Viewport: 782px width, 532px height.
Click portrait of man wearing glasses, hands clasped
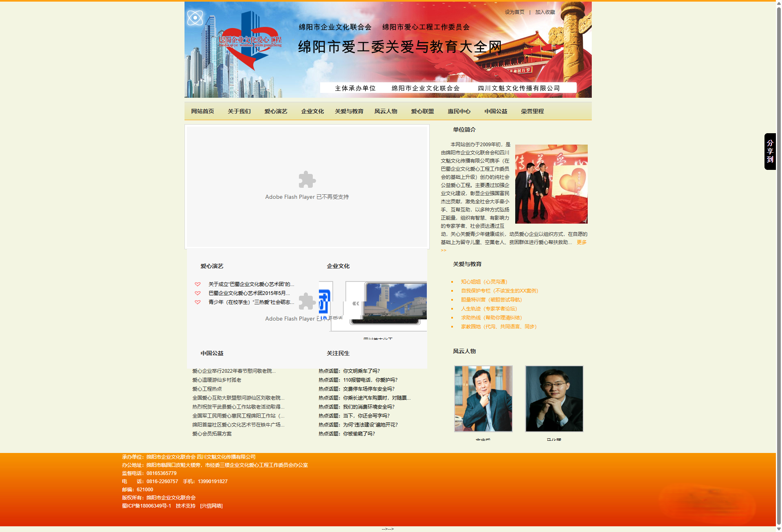click(x=554, y=399)
